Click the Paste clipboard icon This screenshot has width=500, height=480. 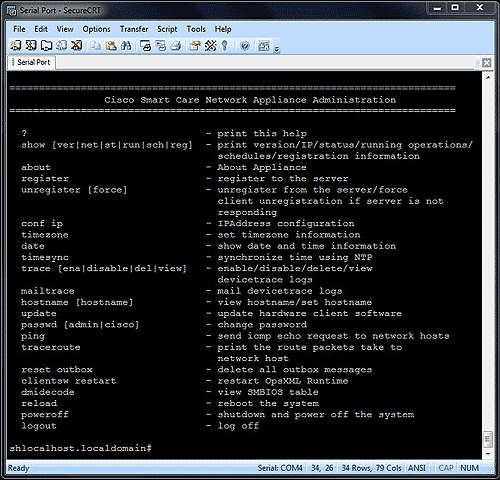111,45
